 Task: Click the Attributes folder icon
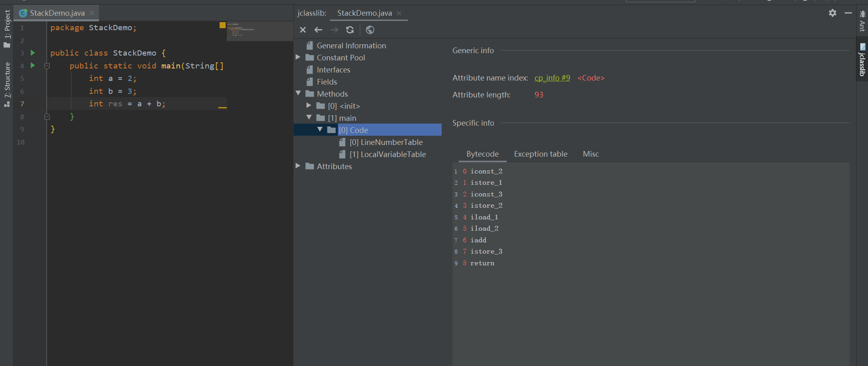(310, 166)
